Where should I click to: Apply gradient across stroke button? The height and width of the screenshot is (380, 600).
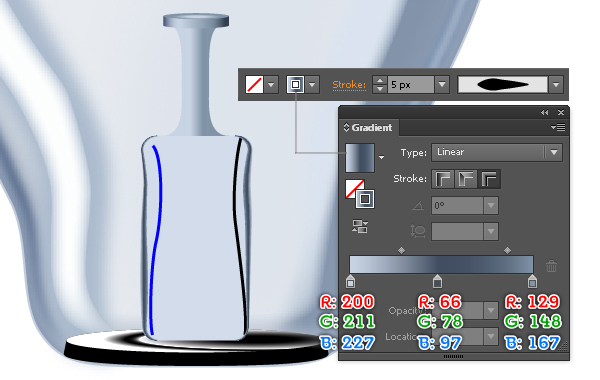[489, 179]
